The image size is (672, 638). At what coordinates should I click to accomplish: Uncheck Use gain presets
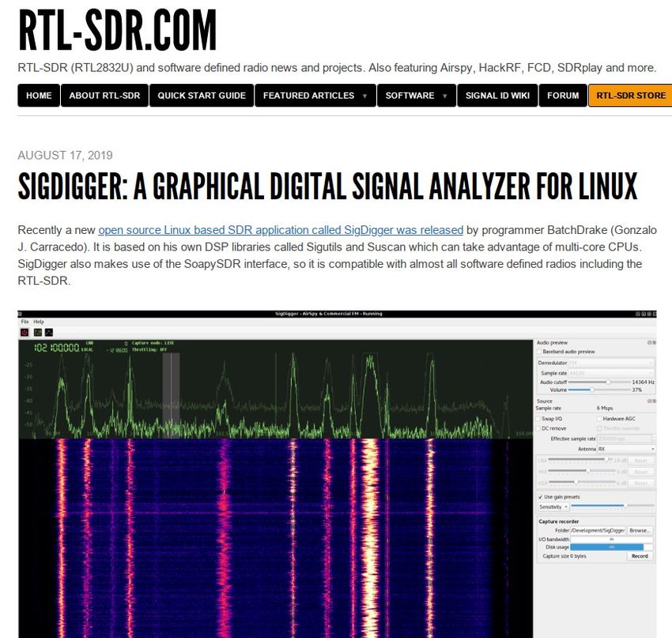coord(541,497)
